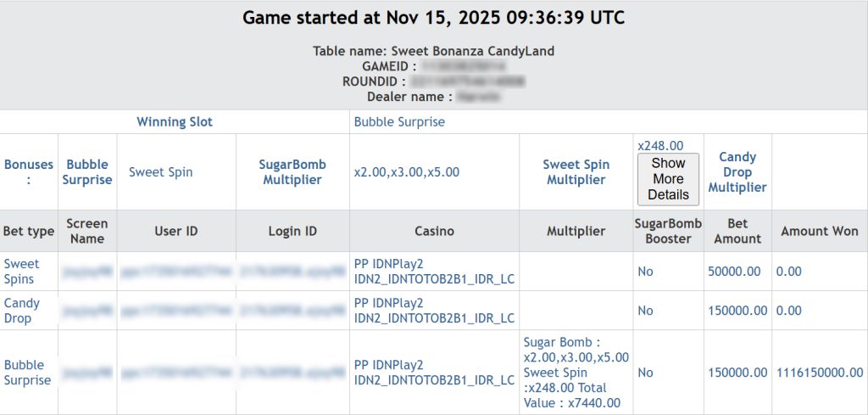Screen dimensions: 868x415
Task: Click the Show More Details button
Action: 668,179
